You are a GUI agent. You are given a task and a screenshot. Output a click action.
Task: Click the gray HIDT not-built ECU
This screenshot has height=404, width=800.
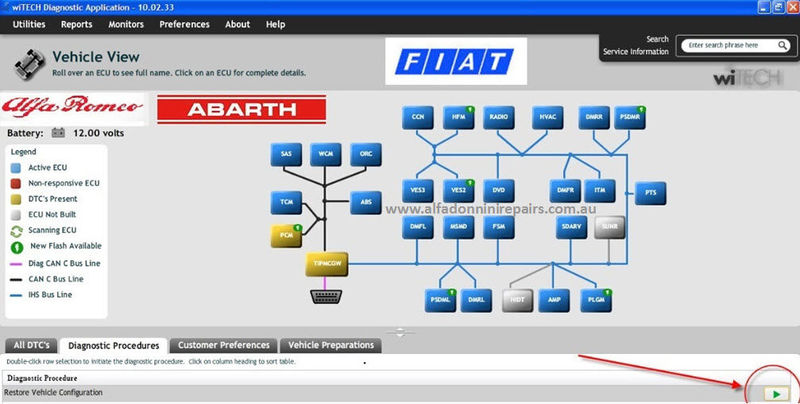tap(517, 300)
